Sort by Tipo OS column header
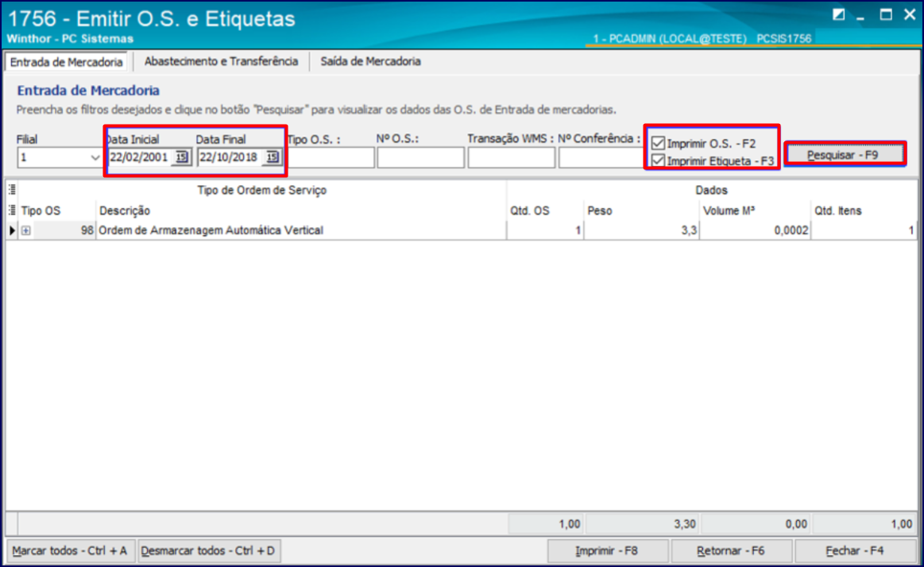924x567 pixels. click(x=56, y=210)
